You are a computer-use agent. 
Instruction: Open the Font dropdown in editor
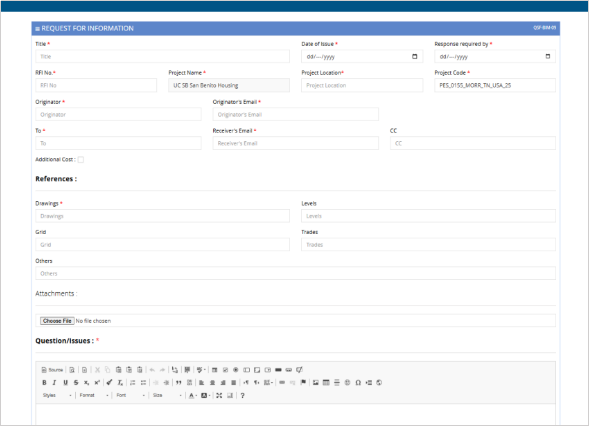130,395
